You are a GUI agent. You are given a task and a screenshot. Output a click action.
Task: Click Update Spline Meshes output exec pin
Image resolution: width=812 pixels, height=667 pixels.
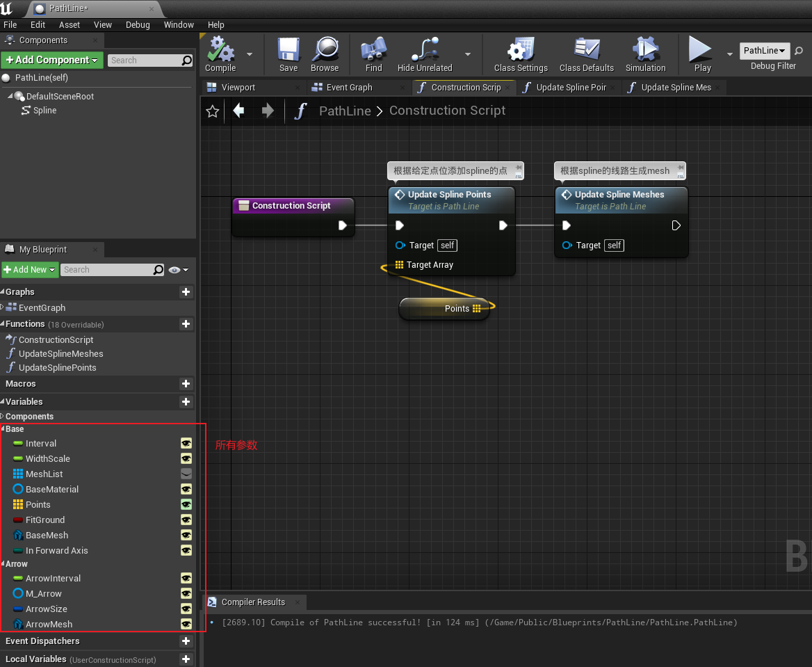point(676,225)
